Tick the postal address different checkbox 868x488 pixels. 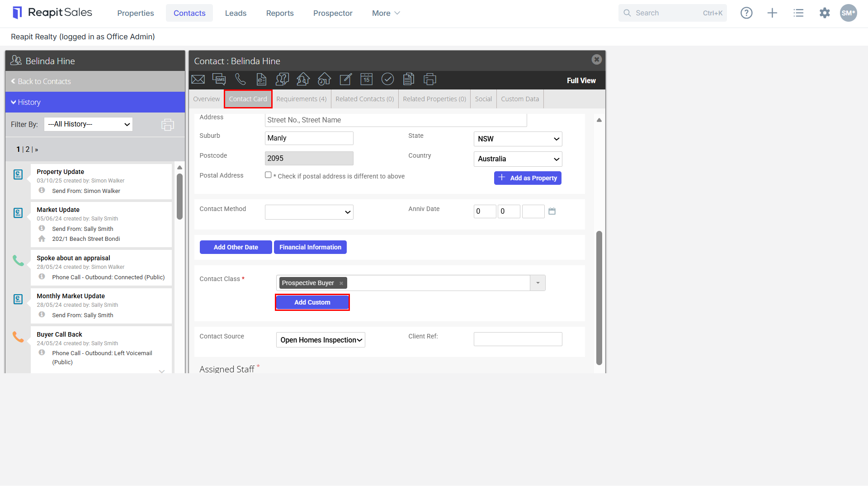(268, 175)
